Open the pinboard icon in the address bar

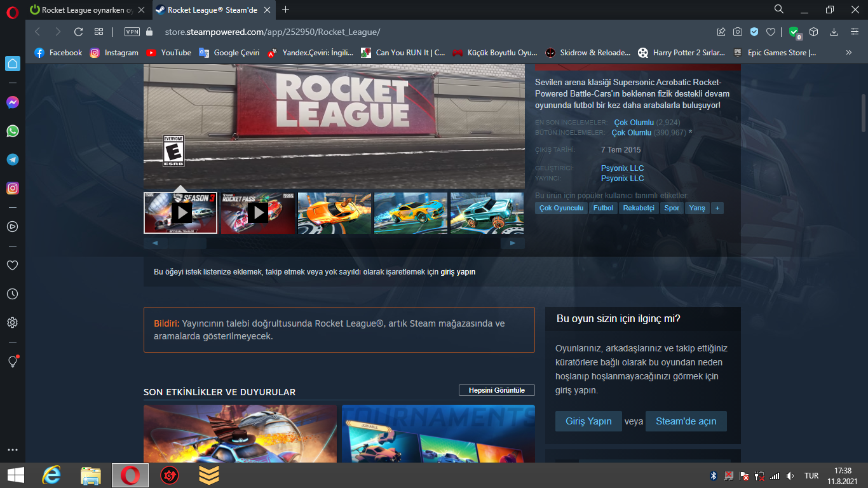pos(721,32)
